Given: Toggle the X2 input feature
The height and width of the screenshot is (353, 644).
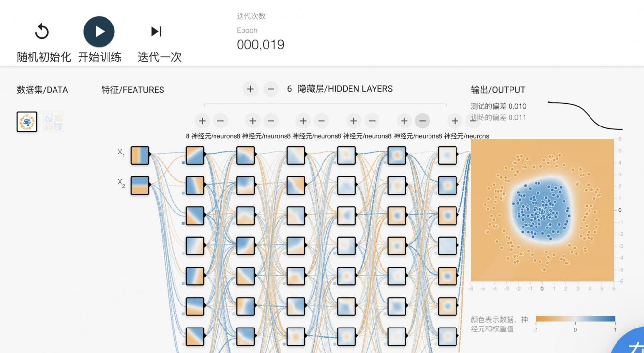Looking at the screenshot, I should (139, 185).
